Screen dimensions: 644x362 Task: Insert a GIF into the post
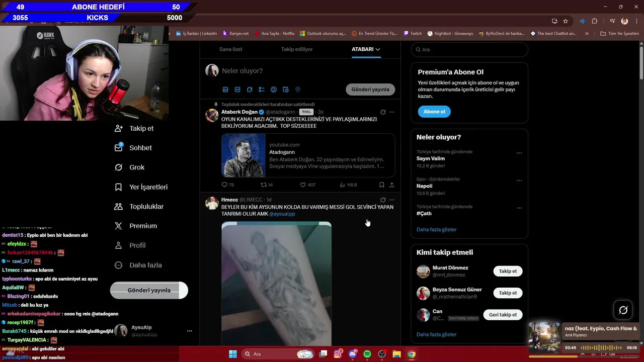pos(237,89)
